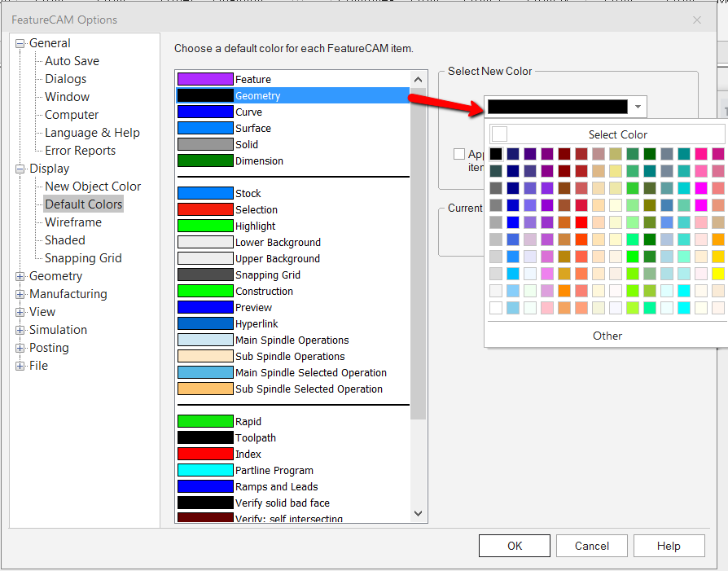This screenshot has height=571, width=728.
Task: Pick the white swatch at the palette's bottom-left
Action: (496, 308)
